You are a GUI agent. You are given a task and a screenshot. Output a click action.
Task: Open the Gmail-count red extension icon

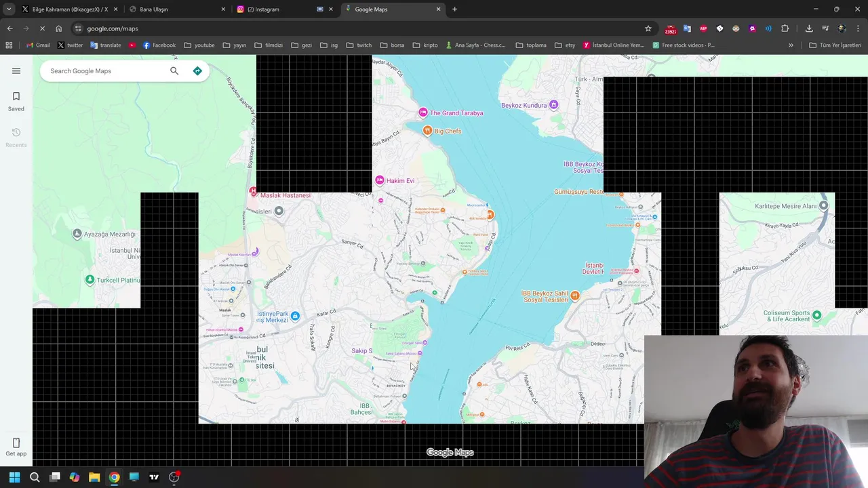pyautogui.click(x=671, y=28)
